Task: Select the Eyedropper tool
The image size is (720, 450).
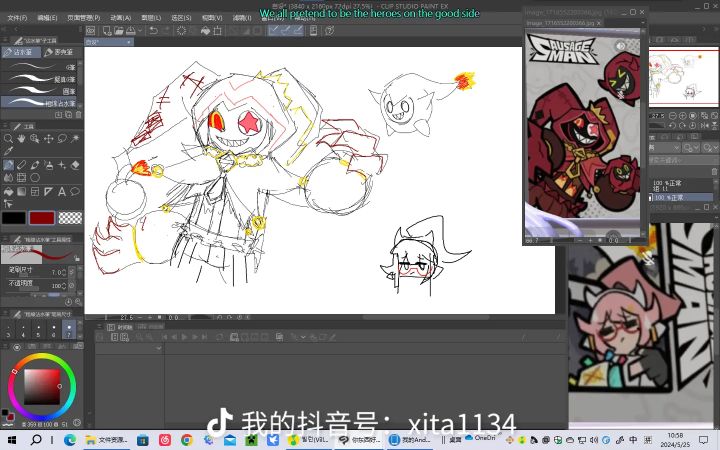Action: point(8,151)
